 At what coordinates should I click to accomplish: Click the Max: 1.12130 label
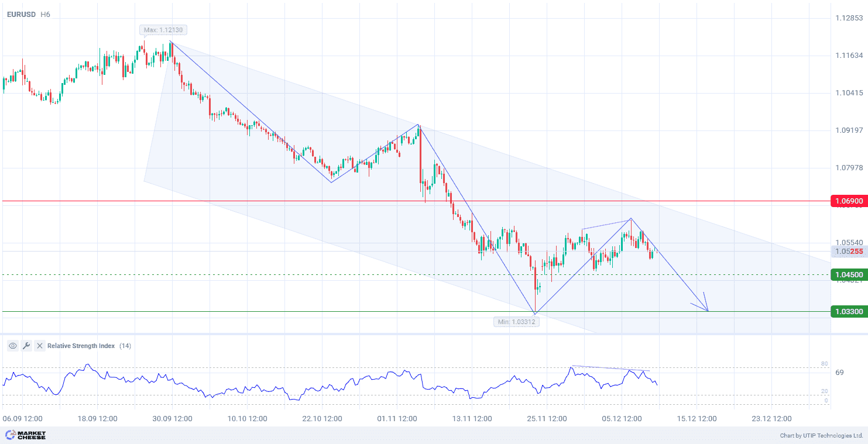[164, 30]
